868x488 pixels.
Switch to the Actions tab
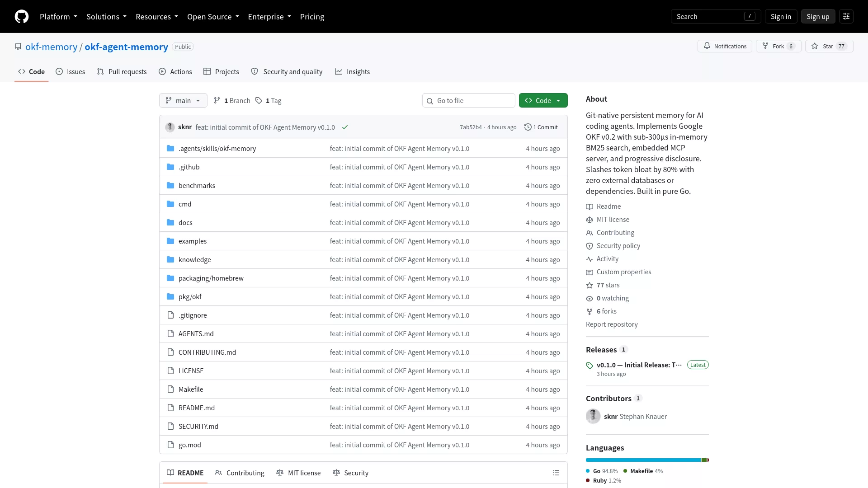[175, 72]
